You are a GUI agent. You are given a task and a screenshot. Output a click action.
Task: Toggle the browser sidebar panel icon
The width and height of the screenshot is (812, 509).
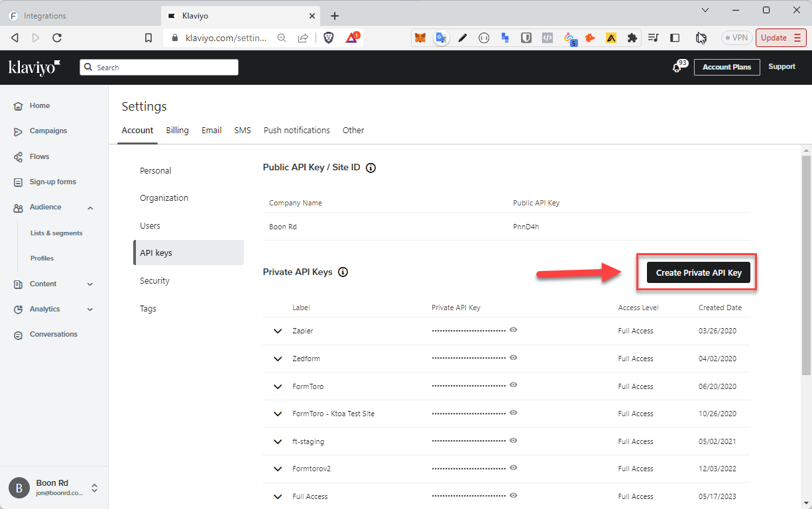tap(675, 38)
